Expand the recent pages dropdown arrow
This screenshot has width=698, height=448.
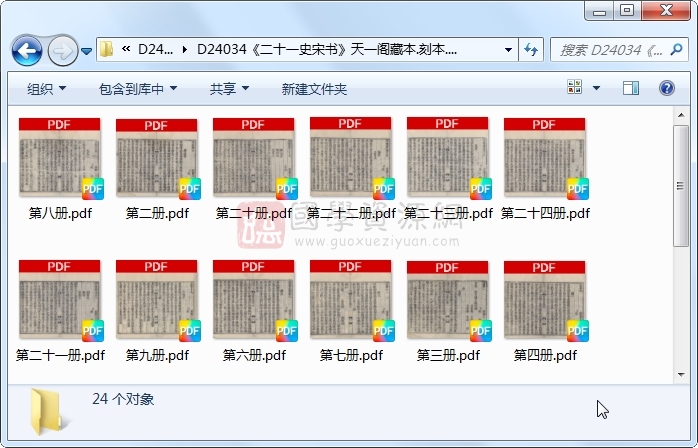coord(87,50)
